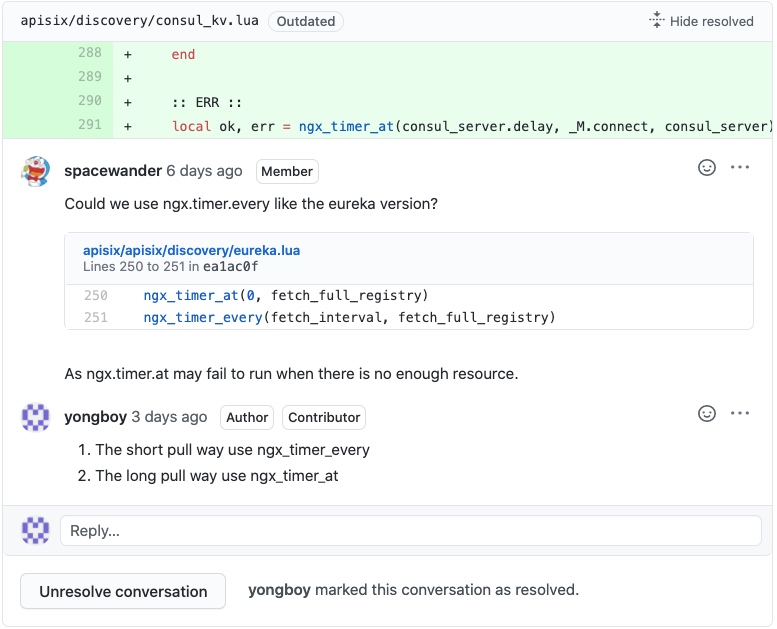Viewport: 777px width, 629px height.
Task: Click the Unresolve conversation button
Action: click(x=123, y=591)
